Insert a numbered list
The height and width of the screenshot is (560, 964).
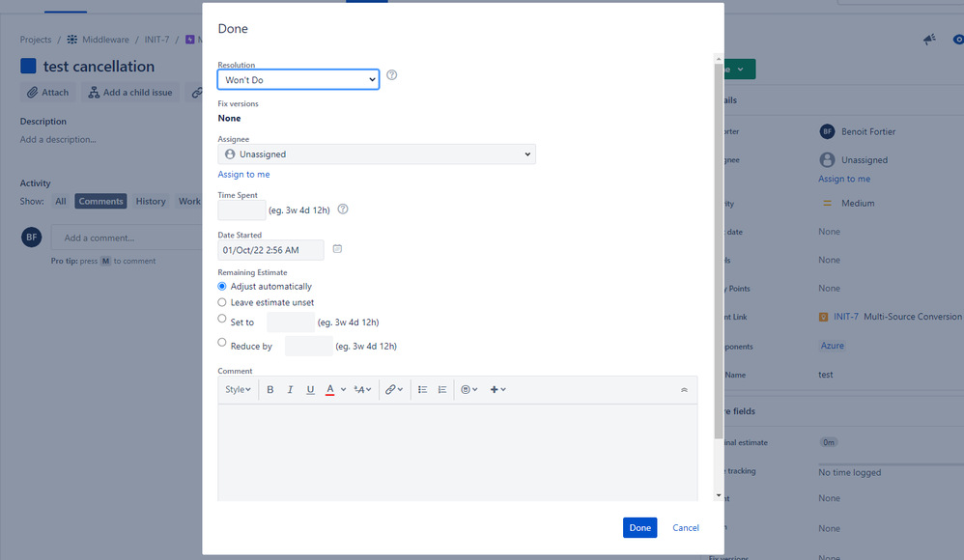click(442, 390)
